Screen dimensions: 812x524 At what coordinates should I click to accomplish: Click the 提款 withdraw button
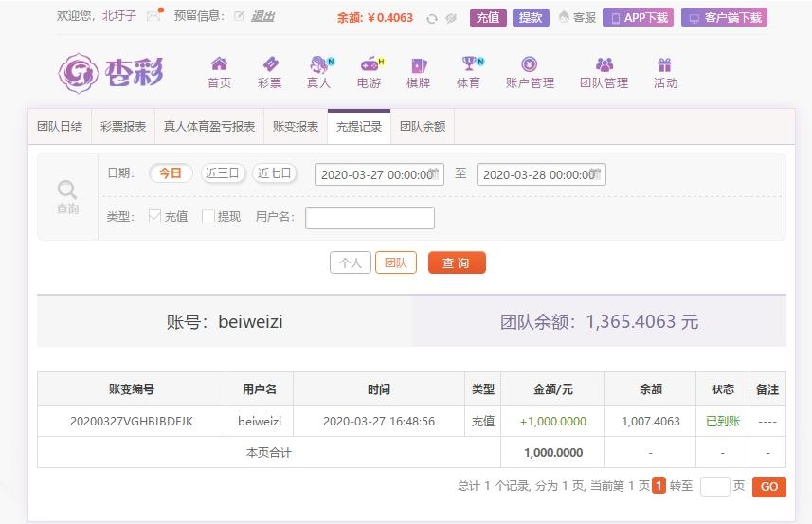tap(531, 18)
